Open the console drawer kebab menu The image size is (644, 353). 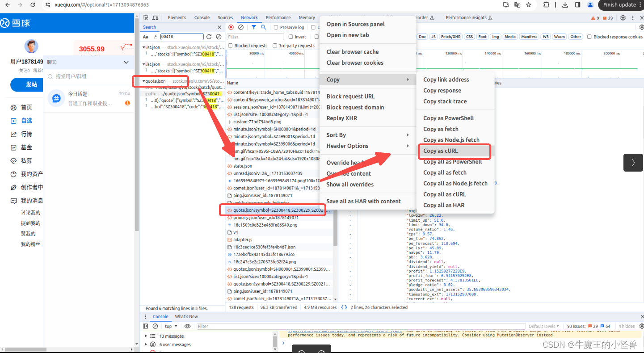coord(145,316)
